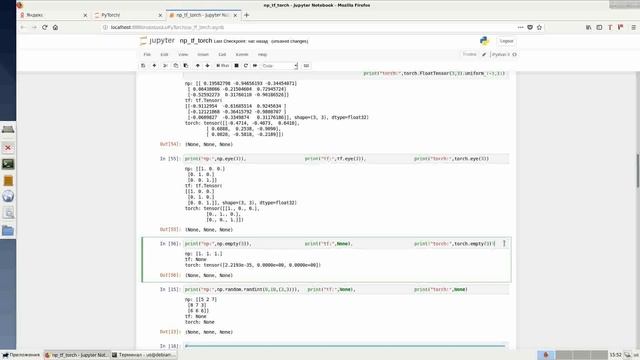Insert cell below with the plus icon
The width and height of the screenshot is (640, 360).
(x=154, y=66)
